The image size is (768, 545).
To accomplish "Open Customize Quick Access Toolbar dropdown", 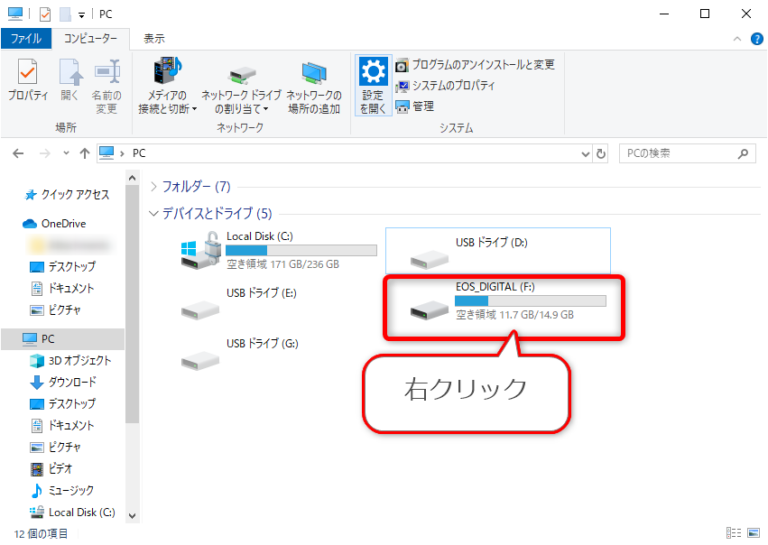I will click(x=81, y=15).
